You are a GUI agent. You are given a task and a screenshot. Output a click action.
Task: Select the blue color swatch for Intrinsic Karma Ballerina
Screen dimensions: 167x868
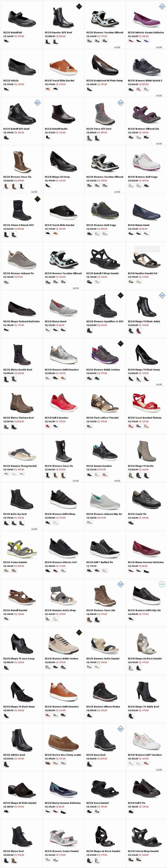click(x=146, y=41)
